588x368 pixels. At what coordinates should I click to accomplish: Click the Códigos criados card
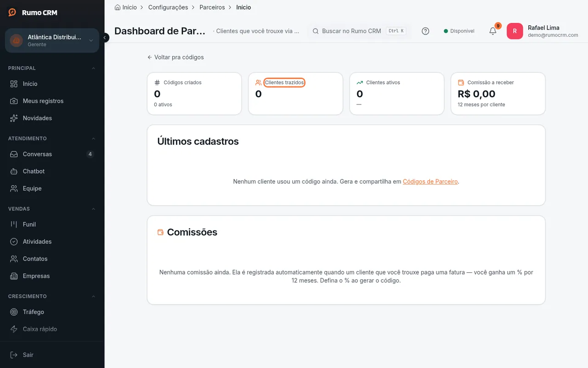coord(194,93)
